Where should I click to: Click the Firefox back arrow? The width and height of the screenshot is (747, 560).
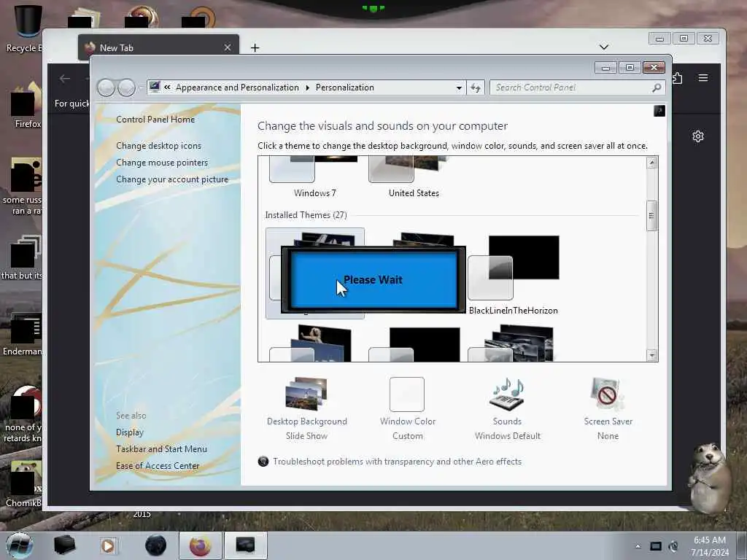click(65, 79)
